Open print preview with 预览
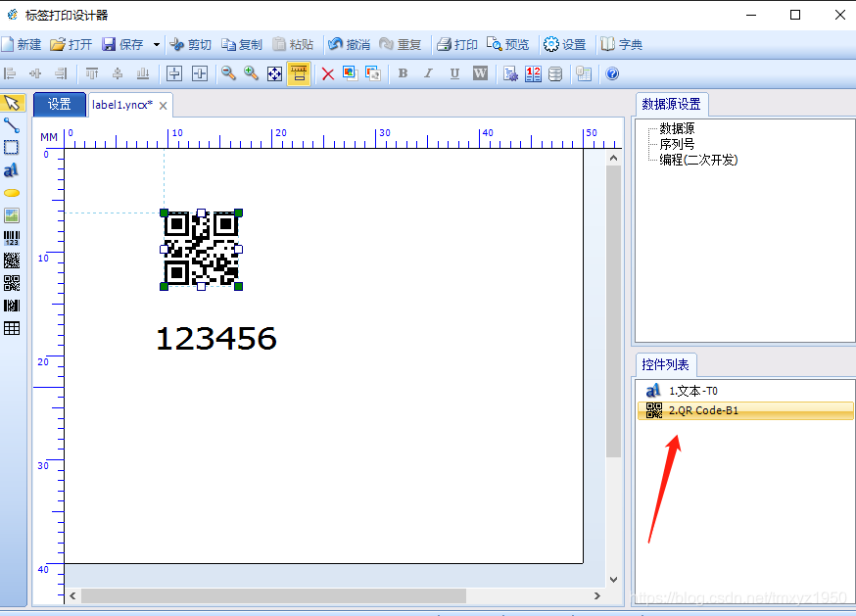Viewport: 856px width, 616px height. (508, 44)
